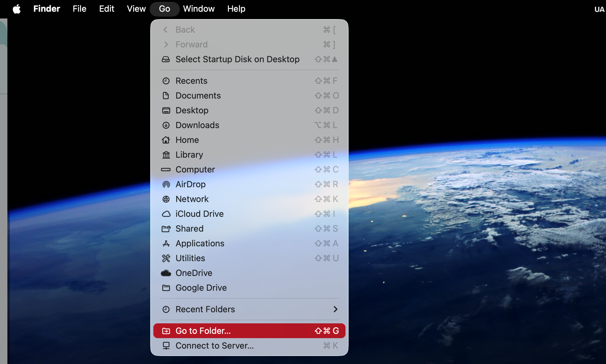Click the AirDrop radar icon
Screen dimensions: 606x364
click(x=166, y=184)
